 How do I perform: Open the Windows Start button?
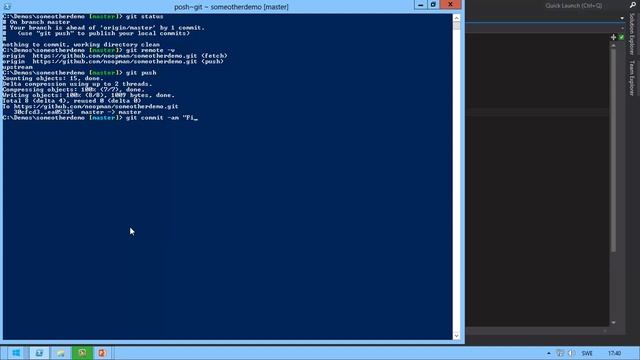click(16, 353)
